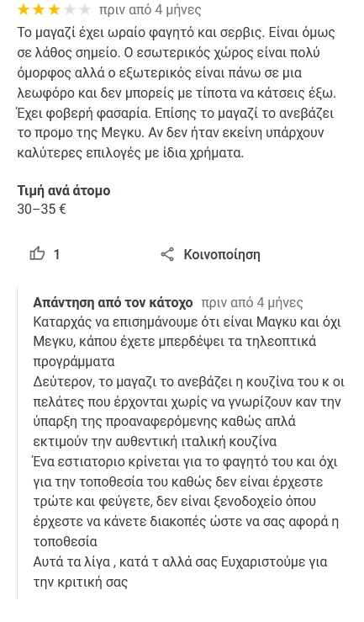Click the Τιμή ανά άτομο label
The width and height of the screenshot is (364, 622).
click(x=64, y=191)
